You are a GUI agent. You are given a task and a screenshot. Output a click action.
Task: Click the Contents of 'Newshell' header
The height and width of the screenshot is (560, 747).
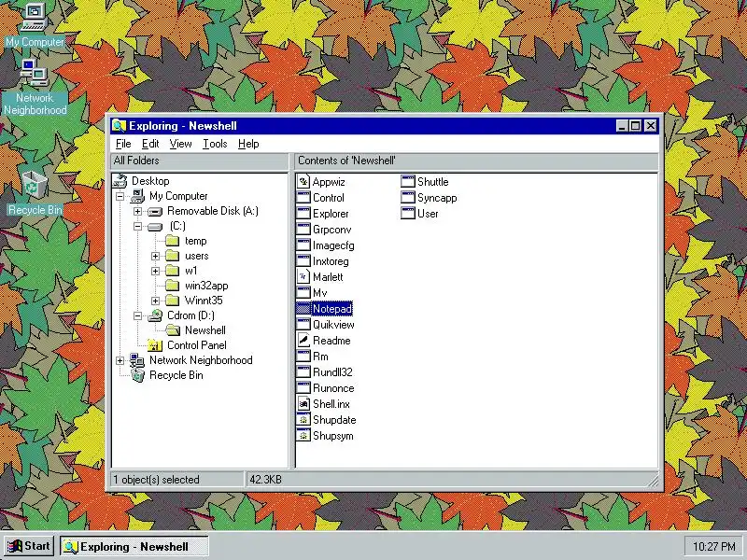coord(476,161)
